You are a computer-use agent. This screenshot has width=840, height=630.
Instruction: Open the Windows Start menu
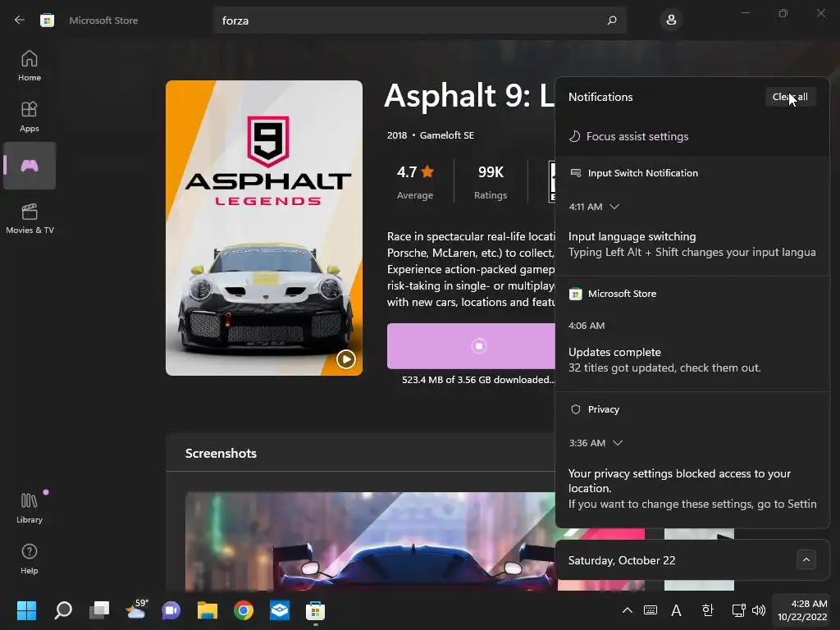[26, 610]
